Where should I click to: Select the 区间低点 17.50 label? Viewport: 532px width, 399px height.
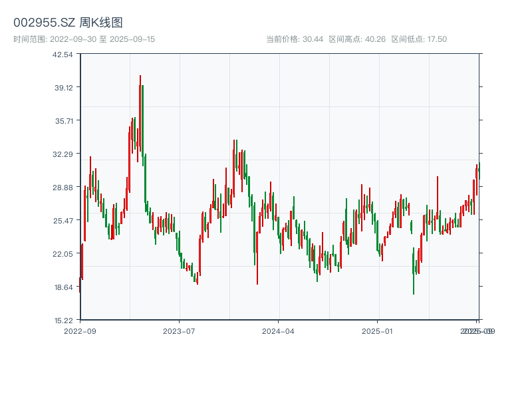419,39
